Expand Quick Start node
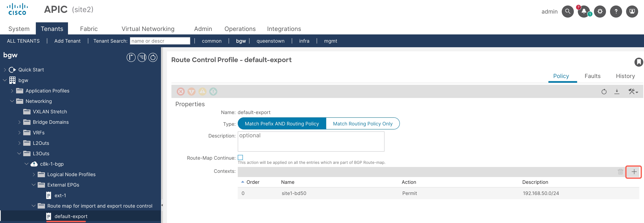This screenshot has height=223, width=644. (5, 70)
